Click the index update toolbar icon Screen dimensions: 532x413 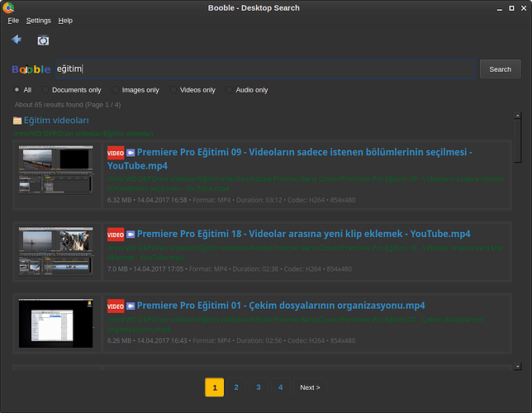(43, 40)
